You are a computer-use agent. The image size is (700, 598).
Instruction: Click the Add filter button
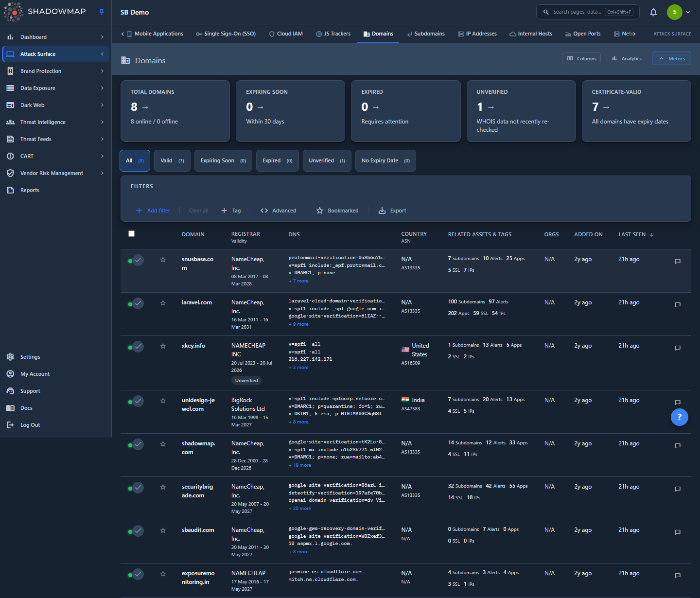click(153, 211)
